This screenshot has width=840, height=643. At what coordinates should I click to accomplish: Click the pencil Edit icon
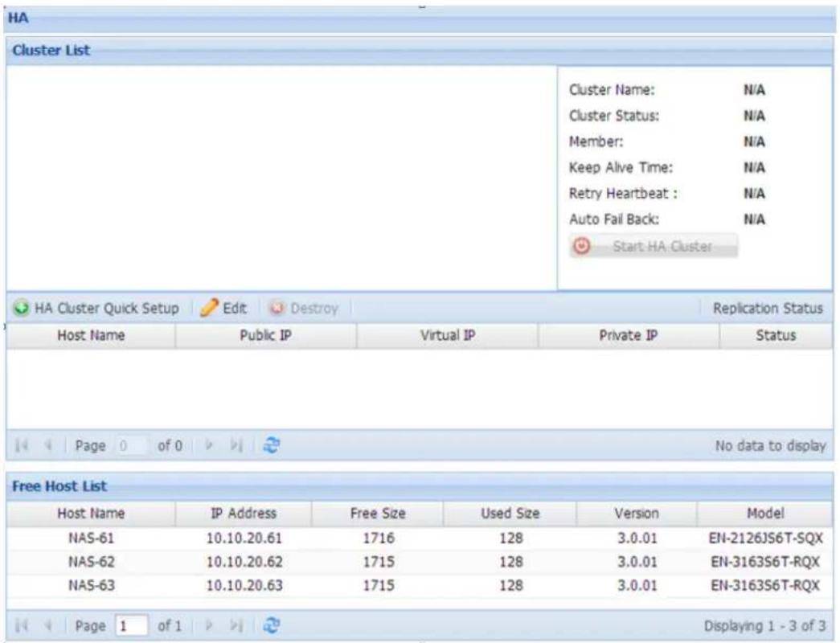(209, 308)
